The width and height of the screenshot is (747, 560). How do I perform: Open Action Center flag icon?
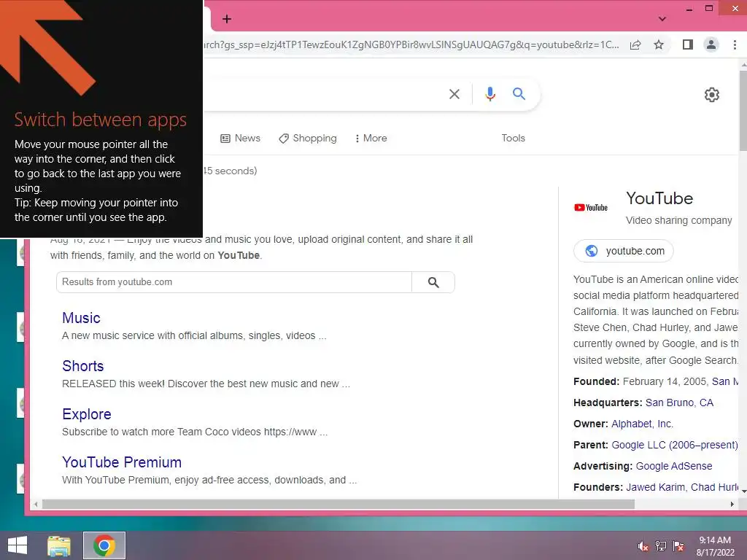678,546
